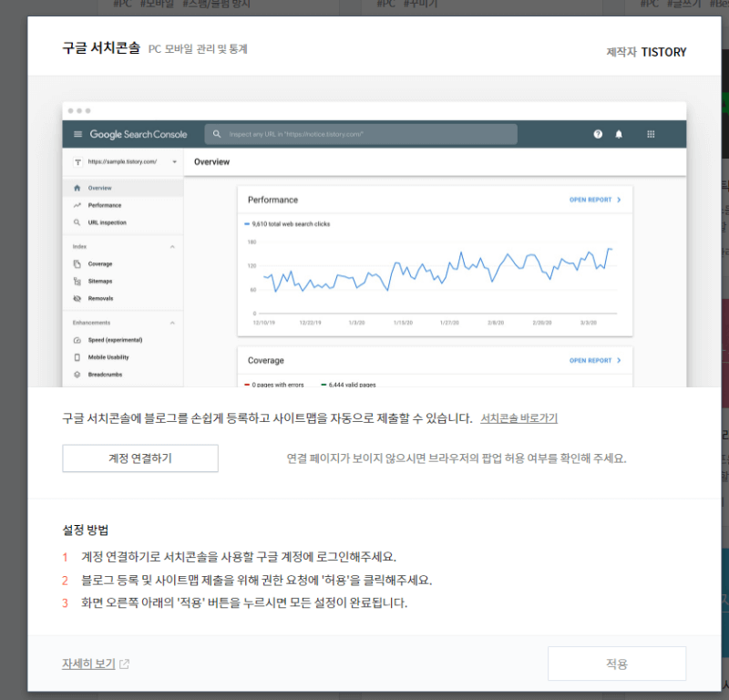This screenshot has width=729, height=700.
Task: Select Mobile Usability in the sidebar
Action: [108, 357]
